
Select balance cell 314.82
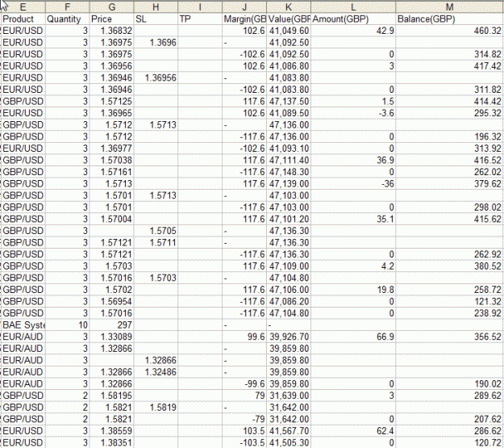pos(450,54)
